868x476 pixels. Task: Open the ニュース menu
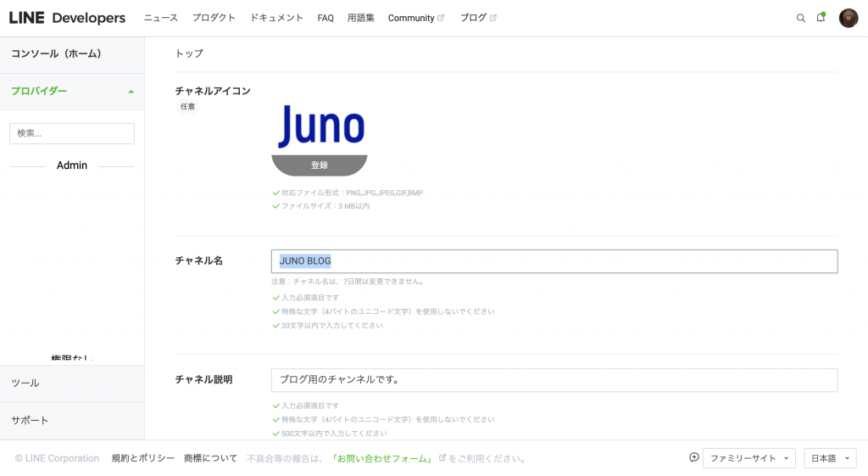pyautogui.click(x=160, y=18)
